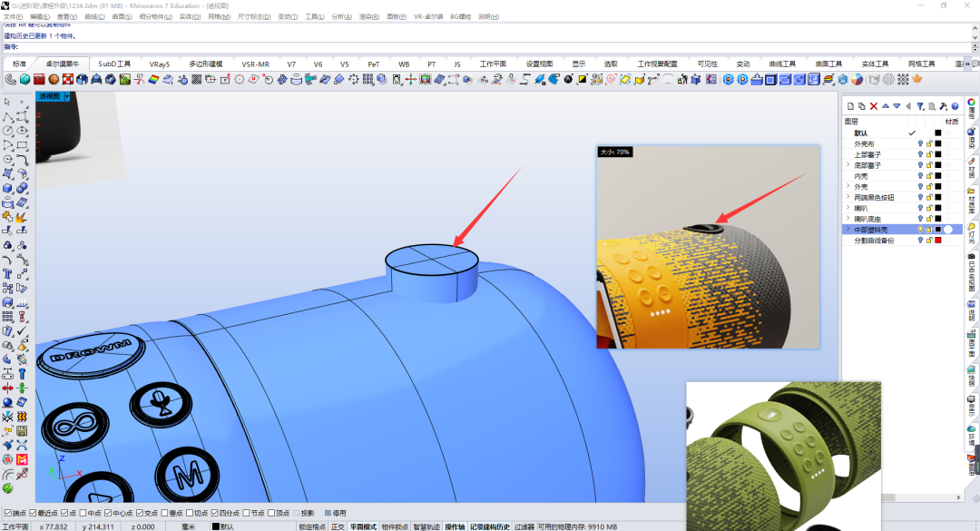The height and width of the screenshot is (531, 980).
Task: Open the 文件(F) menu
Action: coord(13,17)
